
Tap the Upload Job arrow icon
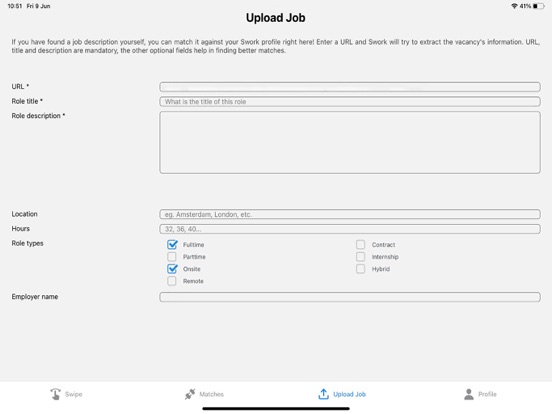[x=323, y=394]
